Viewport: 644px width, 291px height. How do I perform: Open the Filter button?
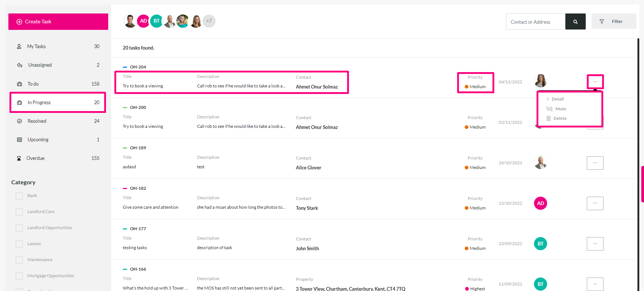tap(614, 21)
